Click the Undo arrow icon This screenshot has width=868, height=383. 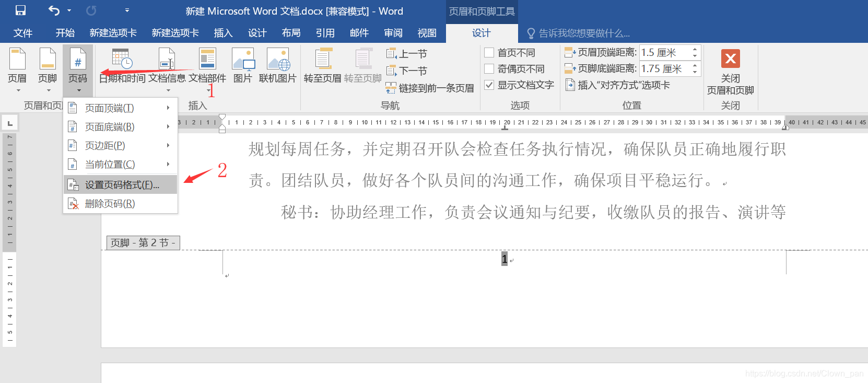point(54,10)
